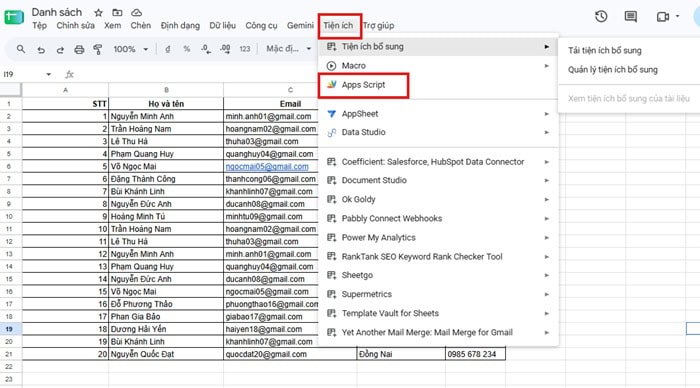The height and width of the screenshot is (388, 700).
Task: Click the Data Studio icon
Action: pyautogui.click(x=331, y=133)
